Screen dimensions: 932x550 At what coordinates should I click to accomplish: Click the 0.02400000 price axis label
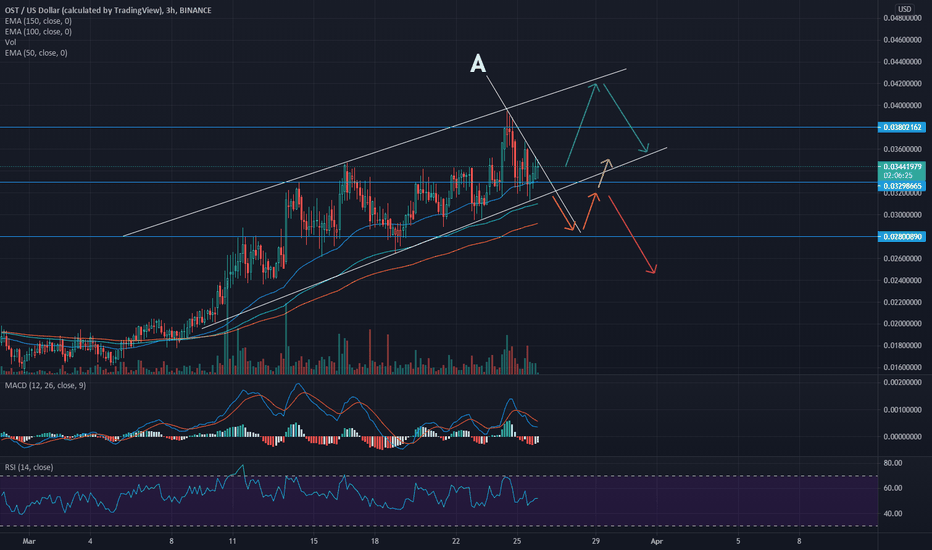coord(902,281)
